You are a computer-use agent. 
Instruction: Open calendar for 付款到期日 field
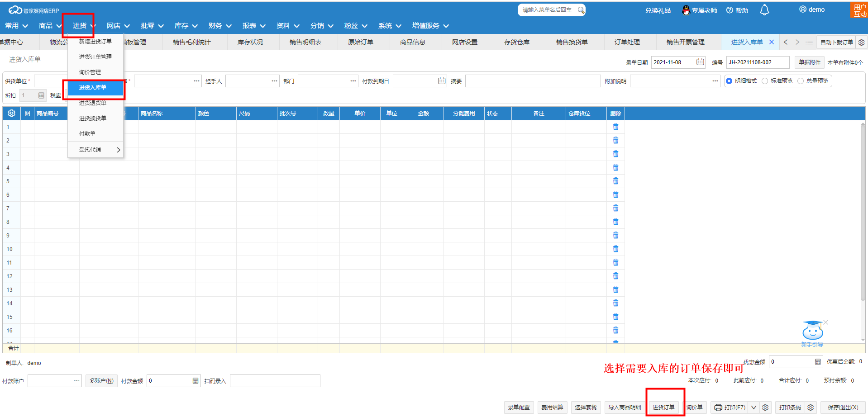point(441,81)
